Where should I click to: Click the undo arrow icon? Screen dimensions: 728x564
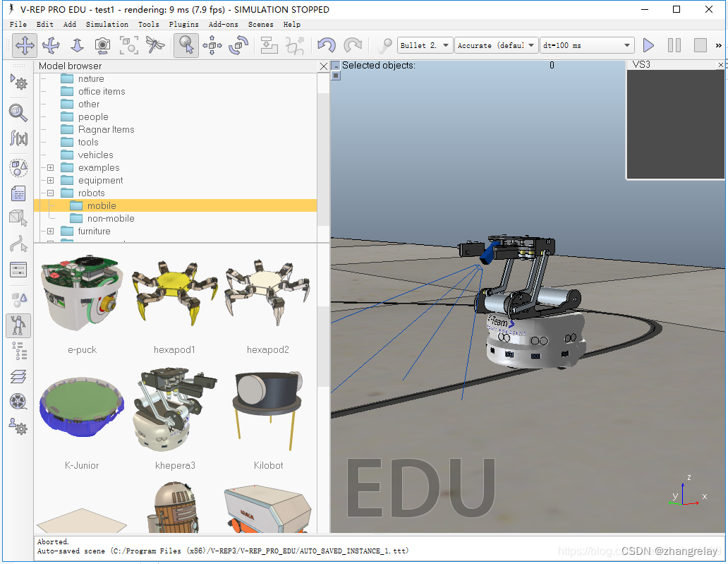327,45
